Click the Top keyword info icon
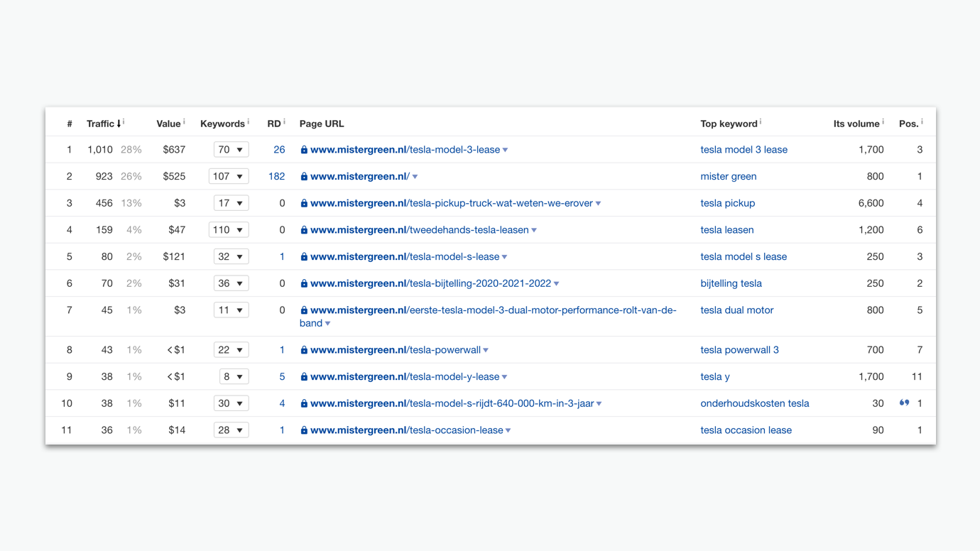Screen dimensions: 980x551 (x=761, y=121)
